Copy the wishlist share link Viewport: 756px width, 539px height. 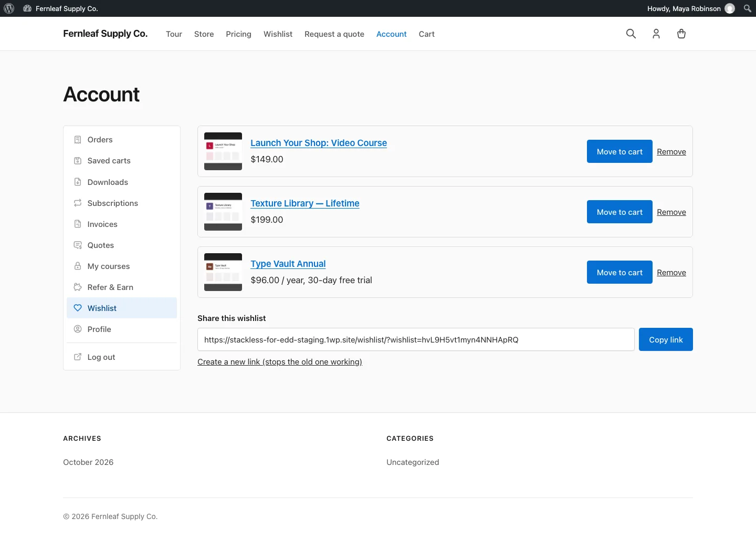(666, 339)
